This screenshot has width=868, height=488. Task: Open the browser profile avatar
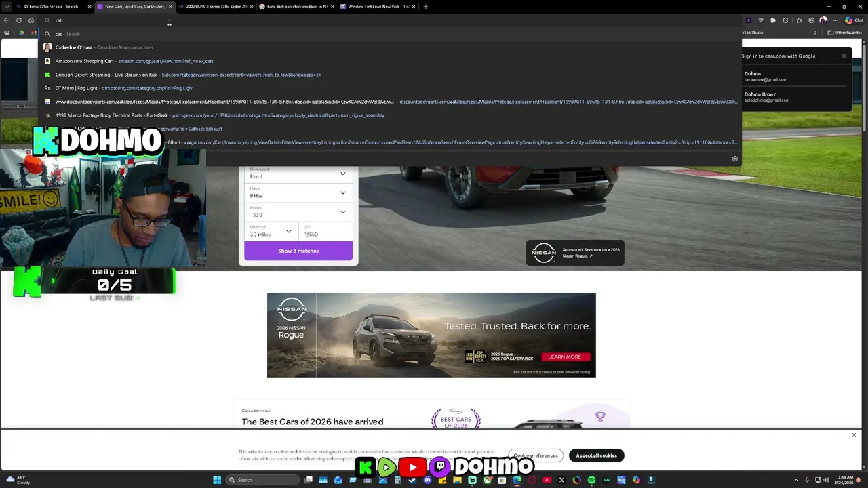(823, 20)
